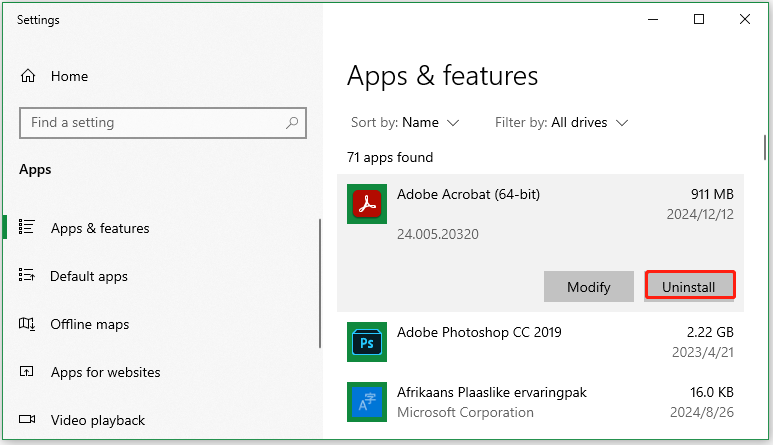Click the Find a setting search box
Image resolution: width=773 pixels, height=445 pixels.
(150, 123)
